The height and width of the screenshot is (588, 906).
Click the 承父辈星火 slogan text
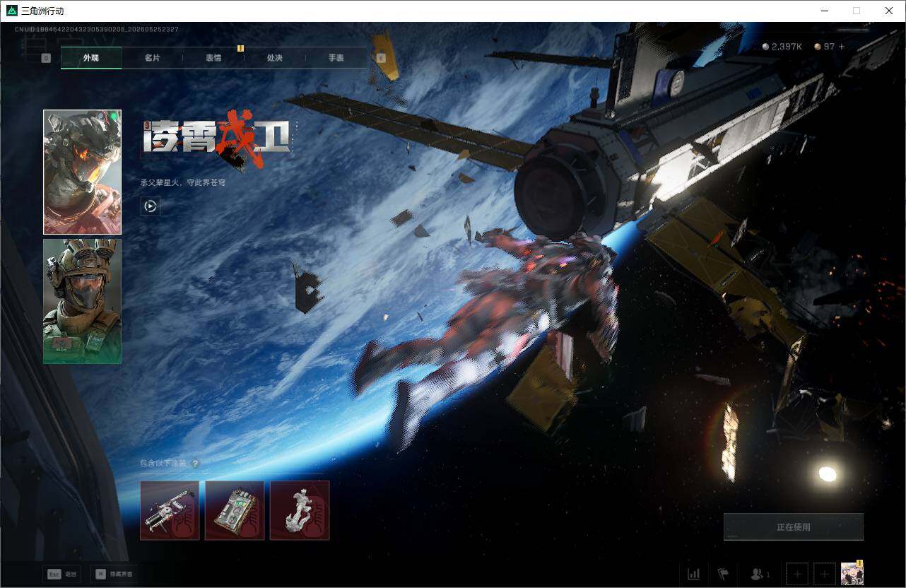point(183,182)
